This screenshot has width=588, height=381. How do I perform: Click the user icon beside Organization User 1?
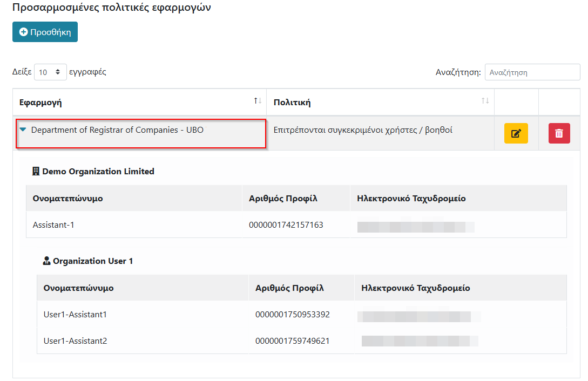tap(46, 261)
